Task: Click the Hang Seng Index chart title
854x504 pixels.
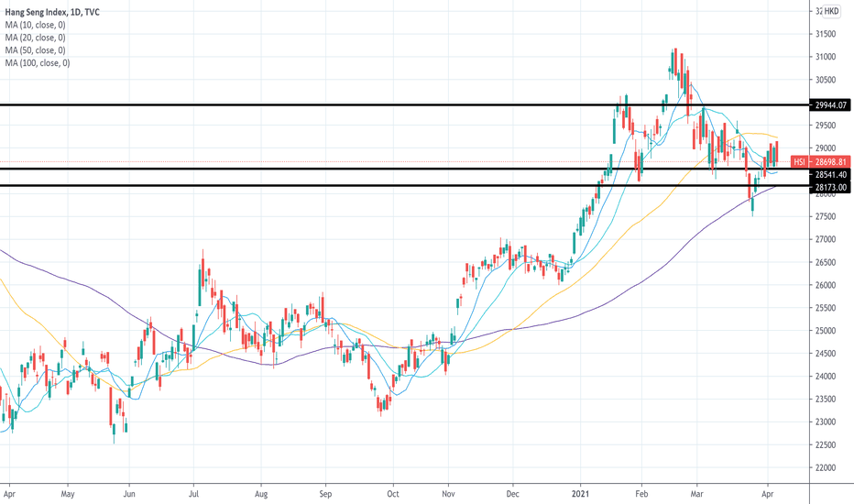Action: coord(52,12)
